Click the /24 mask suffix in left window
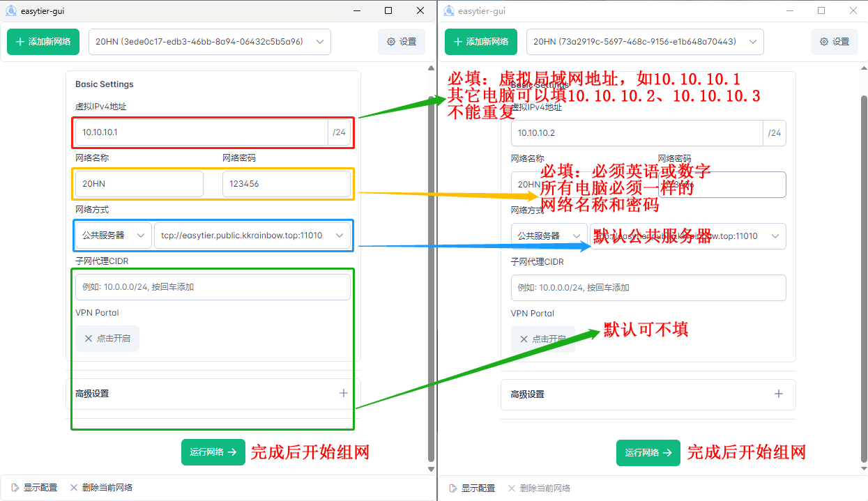 [339, 132]
